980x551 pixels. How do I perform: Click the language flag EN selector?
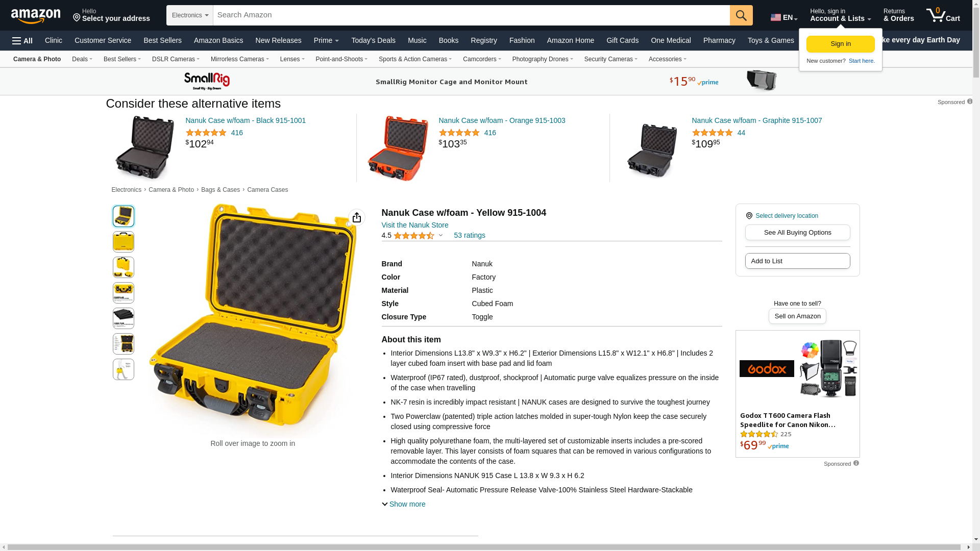pos(783,17)
